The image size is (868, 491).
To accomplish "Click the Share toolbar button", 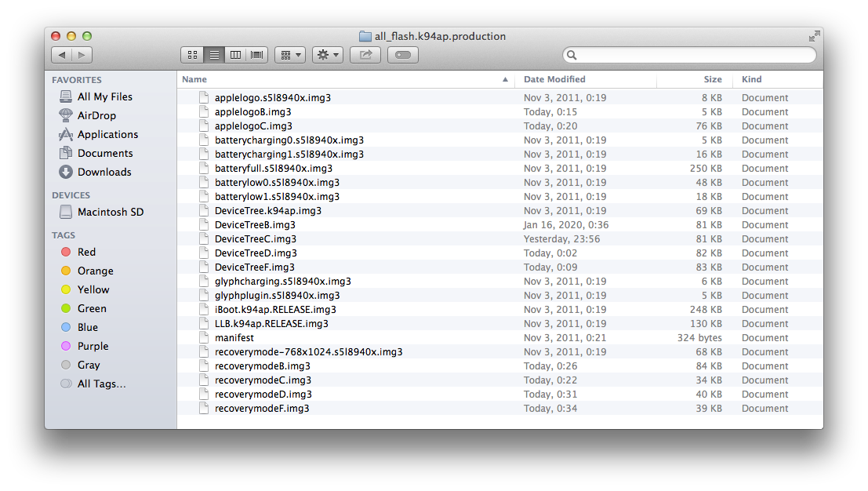I will pos(365,55).
